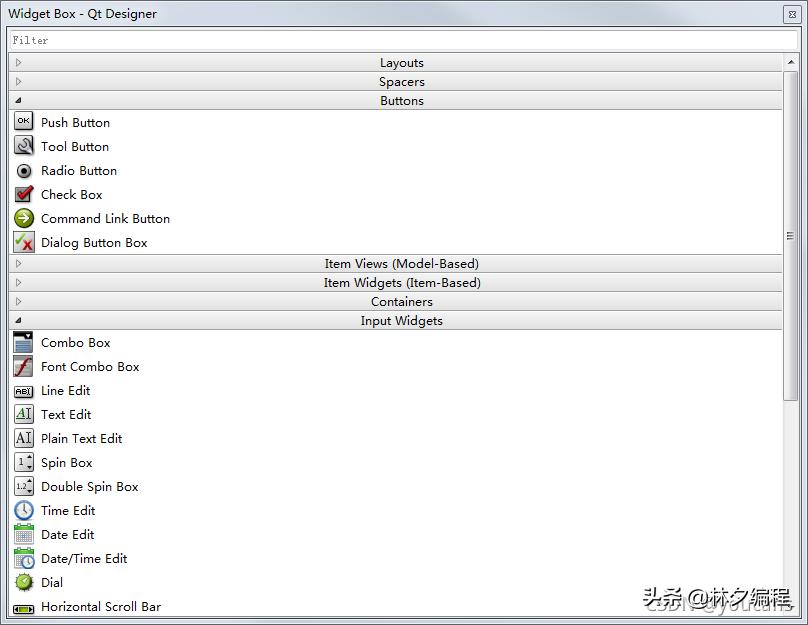Viewport: 808px width, 625px height.
Task: Select the Text Edit widget icon
Action: tap(24, 414)
